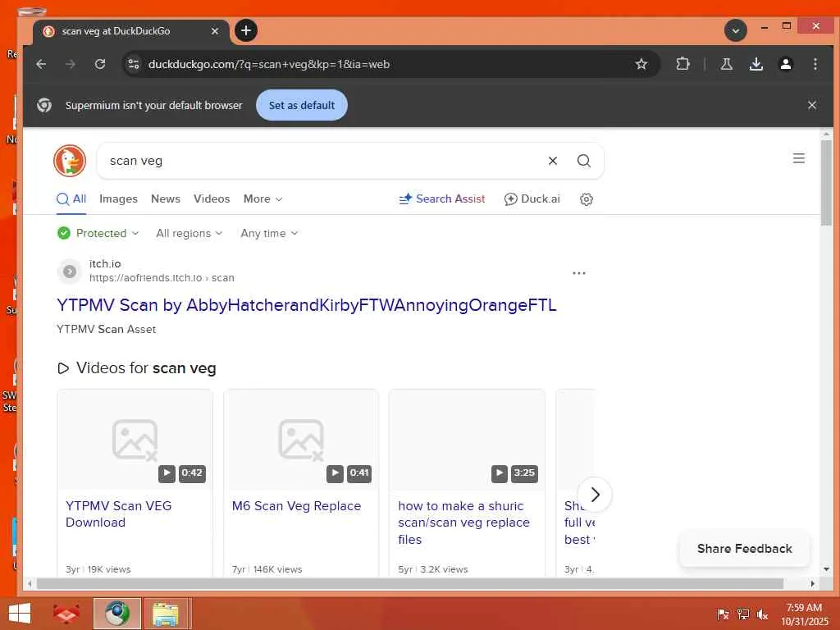Click the itch.io site favicon
Image resolution: width=840 pixels, height=630 pixels.
point(70,272)
